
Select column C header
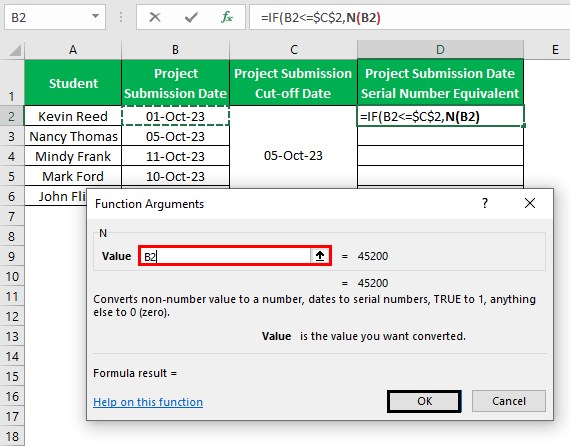pyautogui.click(x=293, y=50)
